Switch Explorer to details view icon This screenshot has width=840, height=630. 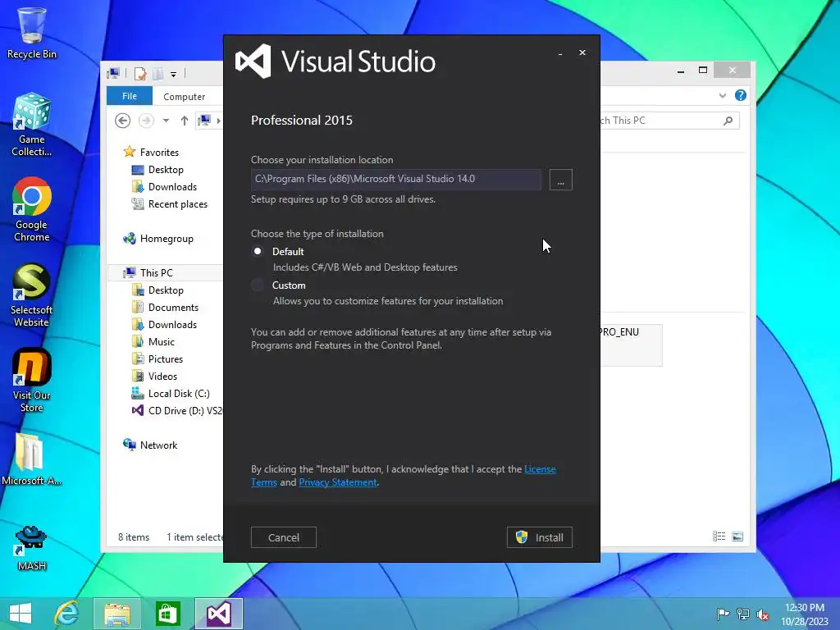coord(719,536)
